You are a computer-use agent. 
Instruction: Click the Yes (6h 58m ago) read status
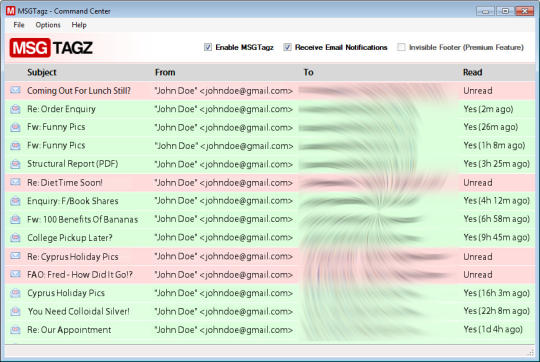point(497,219)
